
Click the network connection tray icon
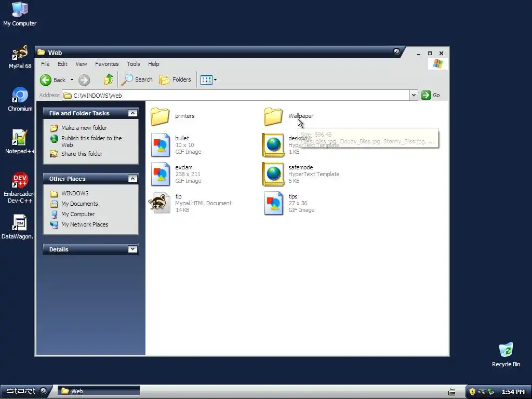[x=482, y=392]
